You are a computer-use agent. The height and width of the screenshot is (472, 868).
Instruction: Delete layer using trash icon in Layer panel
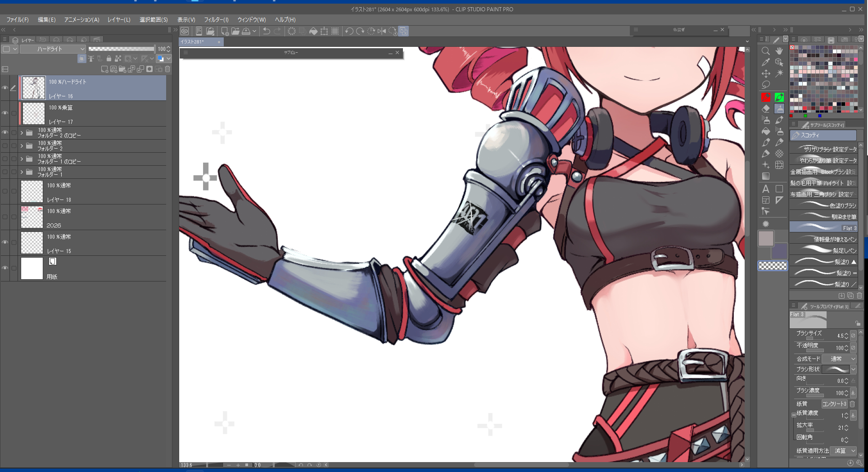pos(167,69)
